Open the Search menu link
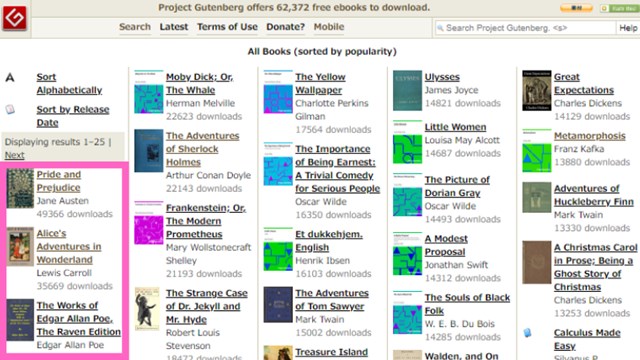 (x=135, y=27)
